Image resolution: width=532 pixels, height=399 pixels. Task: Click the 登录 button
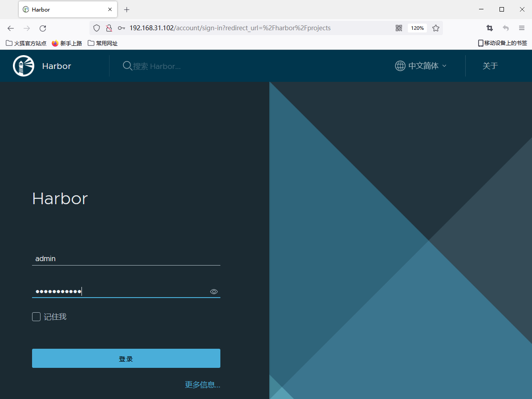(x=126, y=359)
